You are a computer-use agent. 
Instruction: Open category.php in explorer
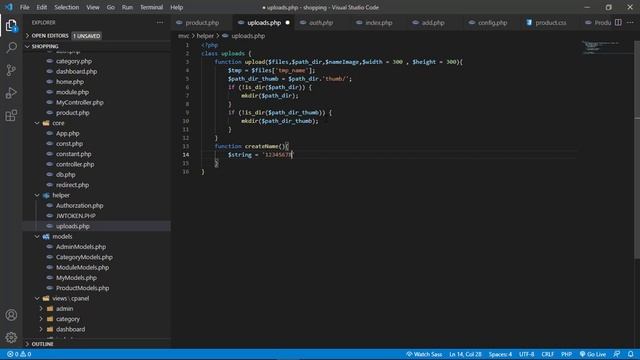(73, 61)
